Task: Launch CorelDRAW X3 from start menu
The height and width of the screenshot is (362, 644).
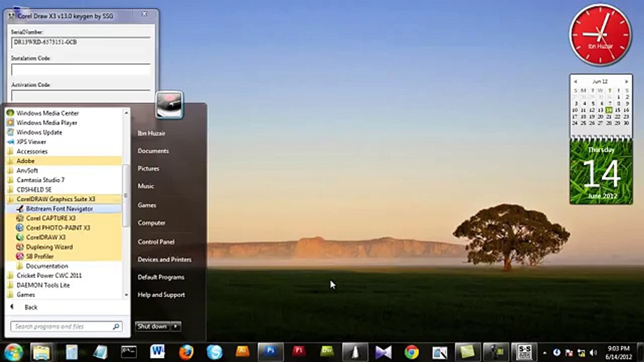Action: [x=47, y=237]
